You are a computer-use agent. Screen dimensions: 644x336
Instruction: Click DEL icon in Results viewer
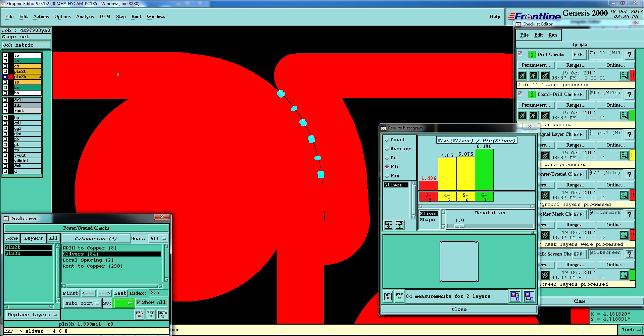[139, 314]
